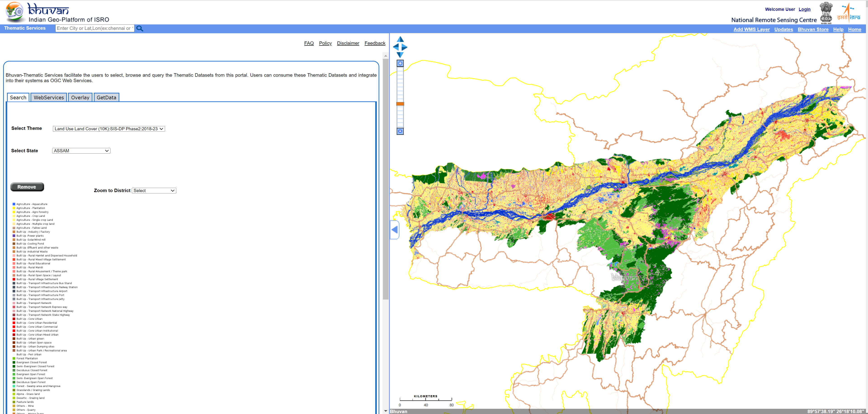Viewport: 868px width, 414px height.
Task: Click the magnifier search icon
Action: click(140, 29)
